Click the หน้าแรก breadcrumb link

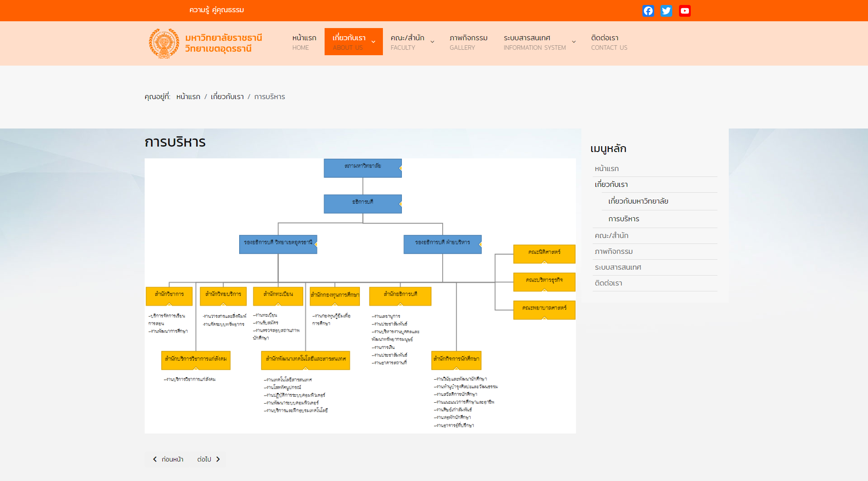point(188,97)
